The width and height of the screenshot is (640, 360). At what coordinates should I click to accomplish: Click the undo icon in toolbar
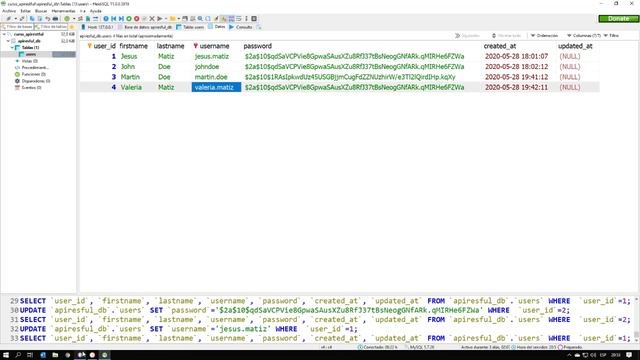click(47, 19)
